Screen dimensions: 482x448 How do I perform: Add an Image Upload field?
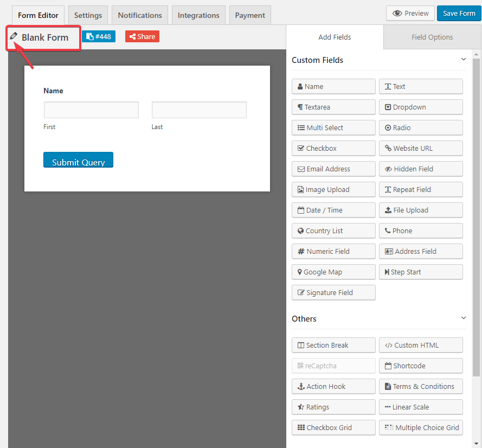point(333,189)
